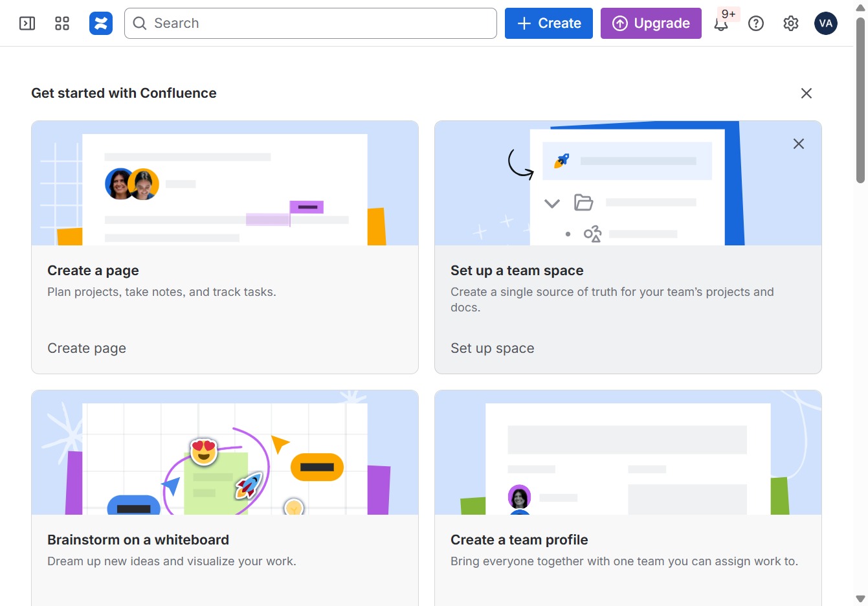Click the Get started with Confluence title
This screenshot has width=868, height=606.
click(124, 93)
